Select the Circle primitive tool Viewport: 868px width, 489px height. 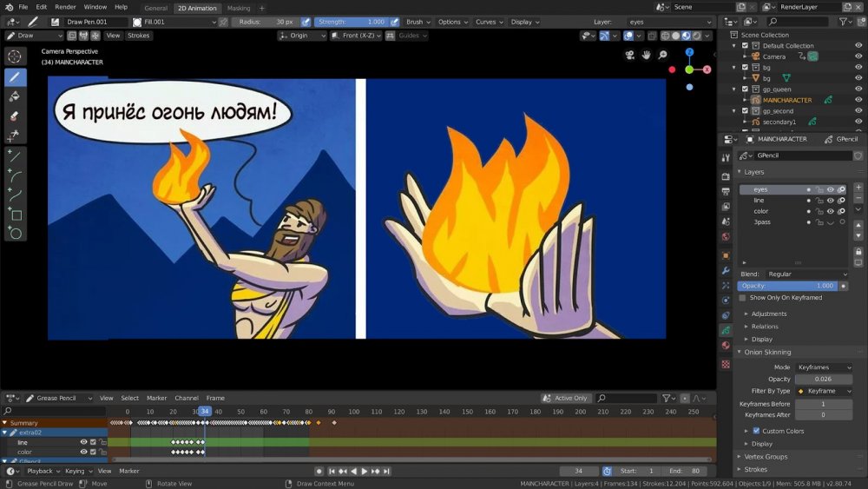(15, 234)
